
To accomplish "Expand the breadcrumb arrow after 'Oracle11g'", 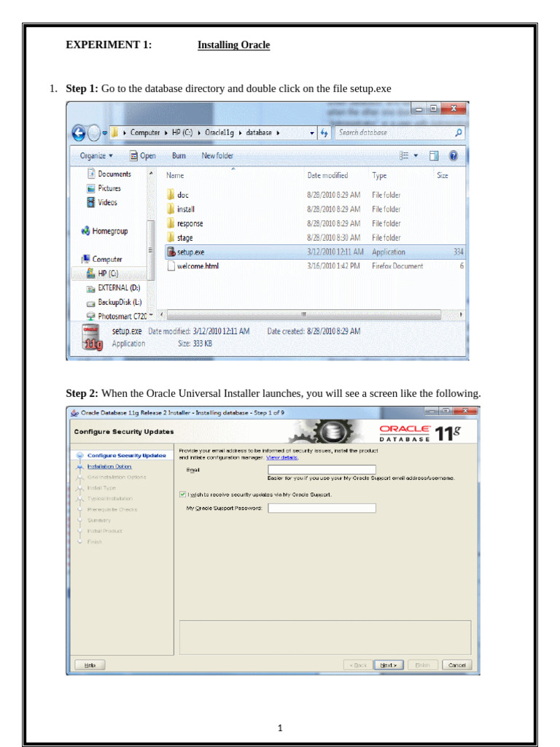I will point(240,133).
